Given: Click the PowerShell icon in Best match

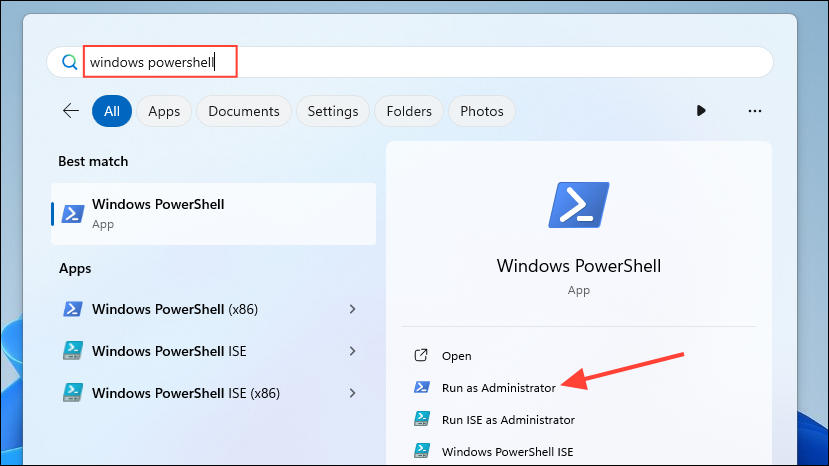Looking at the screenshot, I should pyautogui.click(x=73, y=214).
